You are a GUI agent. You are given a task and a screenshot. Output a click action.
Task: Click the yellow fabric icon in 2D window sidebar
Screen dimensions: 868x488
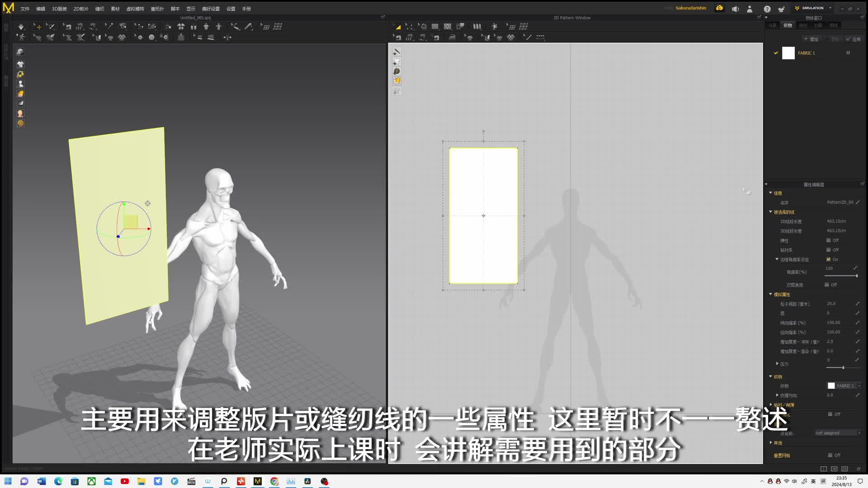396,81
